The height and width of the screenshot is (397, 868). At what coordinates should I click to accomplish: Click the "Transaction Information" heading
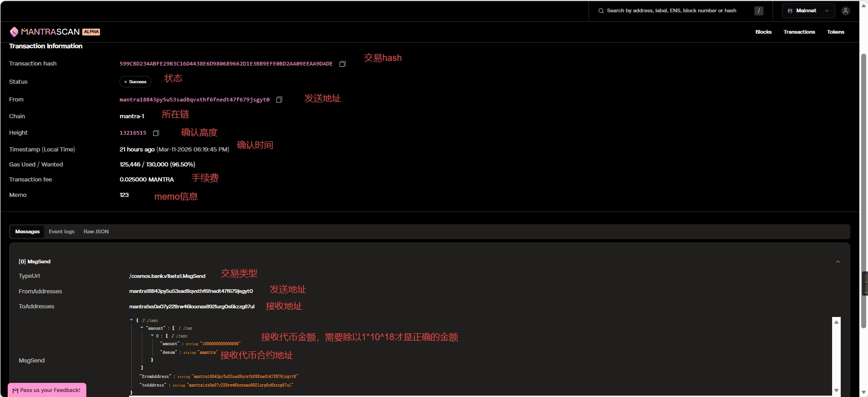(x=46, y=46)
